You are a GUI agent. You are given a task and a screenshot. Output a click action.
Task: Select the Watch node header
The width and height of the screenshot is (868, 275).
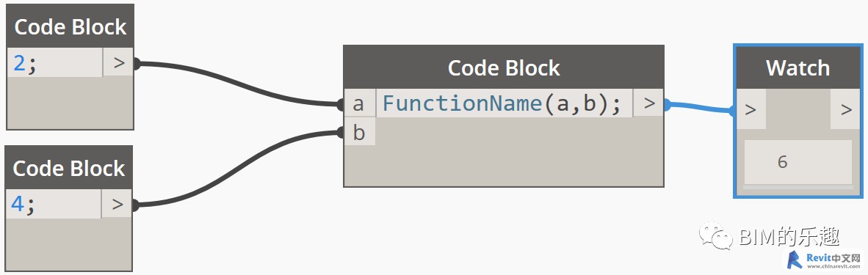798,67
